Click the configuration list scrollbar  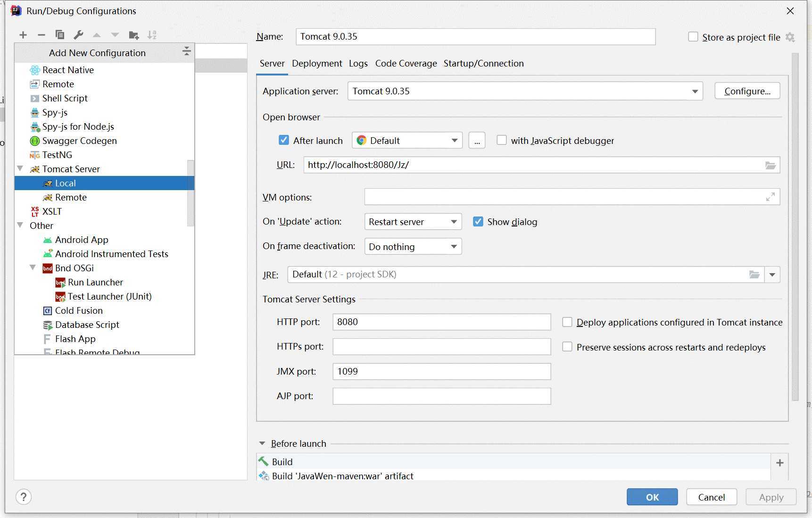click(191, 193)
